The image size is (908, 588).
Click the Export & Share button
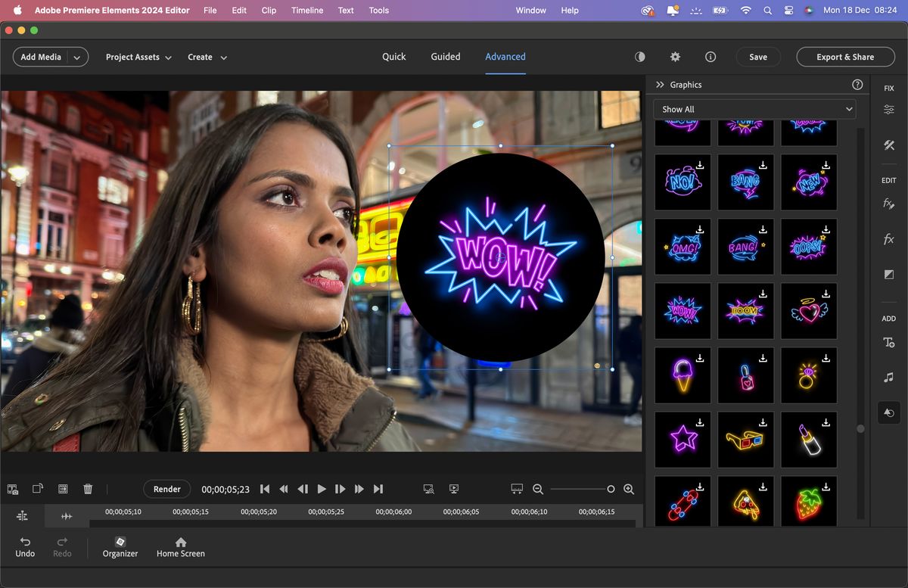click(845, 57)
